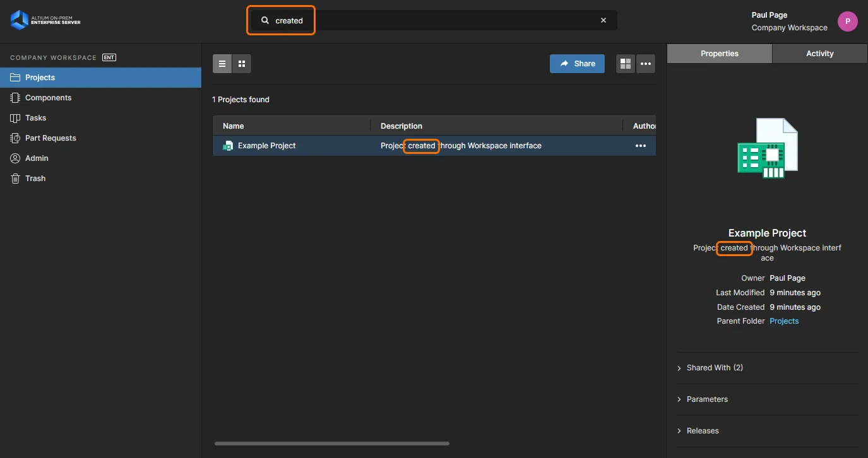Click the horizontal scrollbar
Screen dimensions: 868x458
coord(332,443)
